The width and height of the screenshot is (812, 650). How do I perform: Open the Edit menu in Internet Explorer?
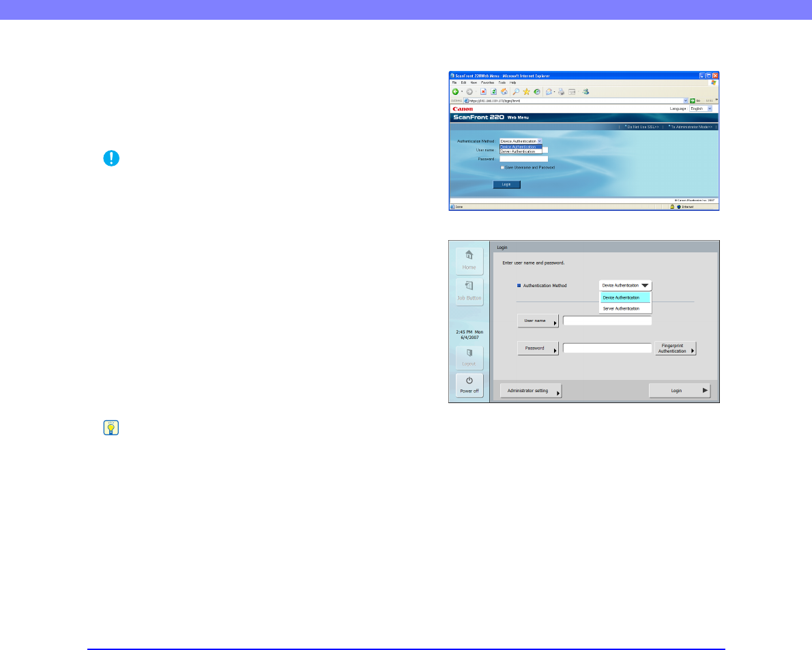(463, 83)
